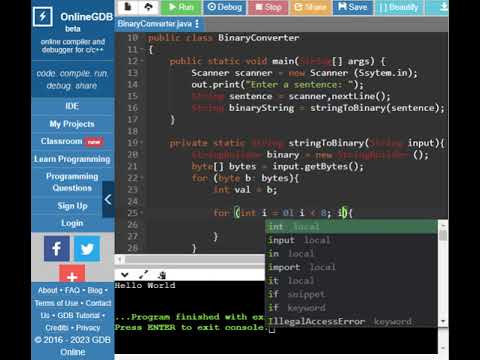Open Terms of Use link
Image resolution: width=480 pixels, height=360 pixels.
56,303
